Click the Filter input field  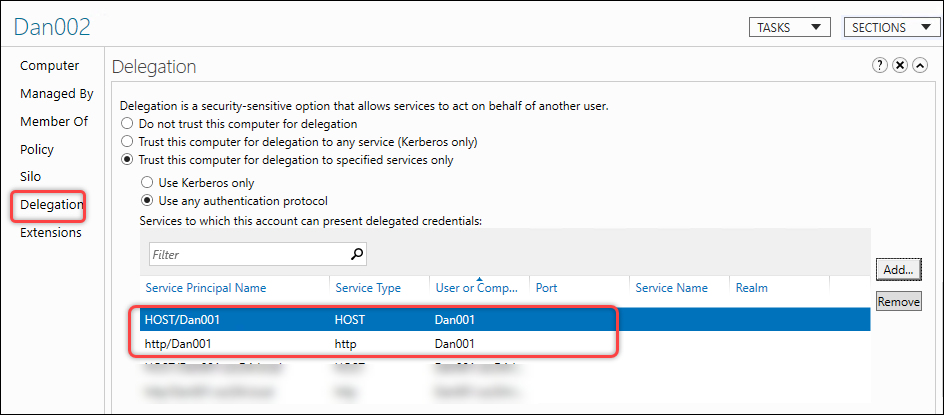[248, 254]
